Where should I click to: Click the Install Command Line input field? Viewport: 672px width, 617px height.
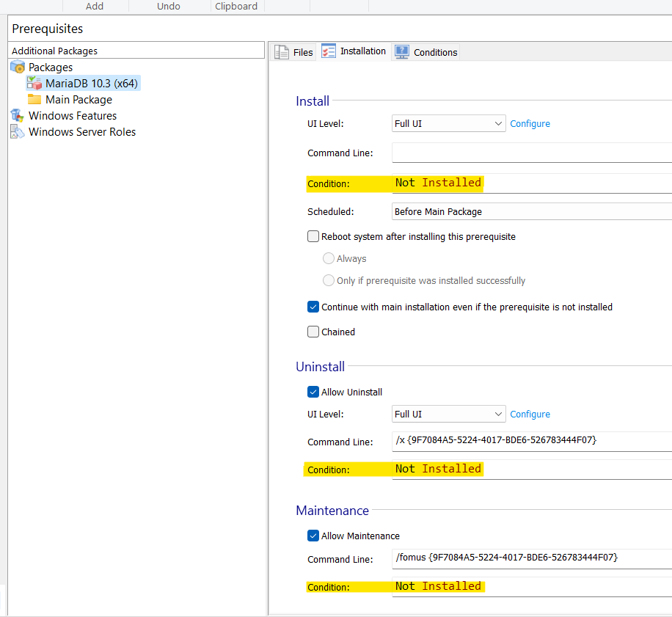point(531,153)
